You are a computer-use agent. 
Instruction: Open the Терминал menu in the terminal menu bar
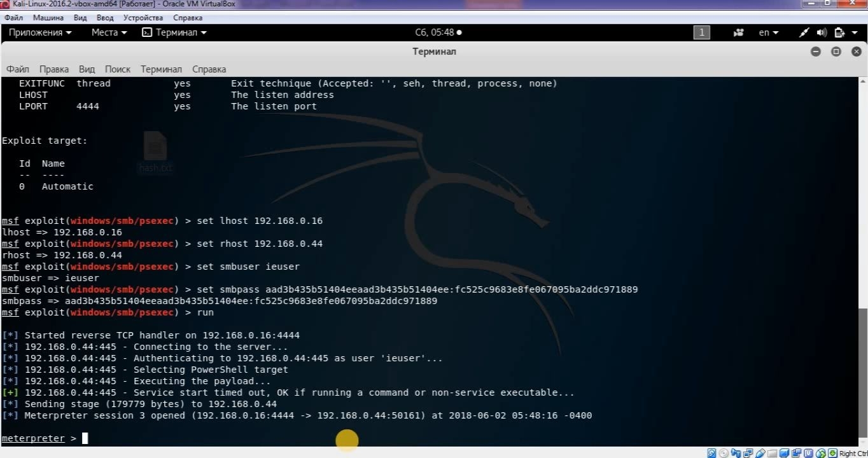161,69
